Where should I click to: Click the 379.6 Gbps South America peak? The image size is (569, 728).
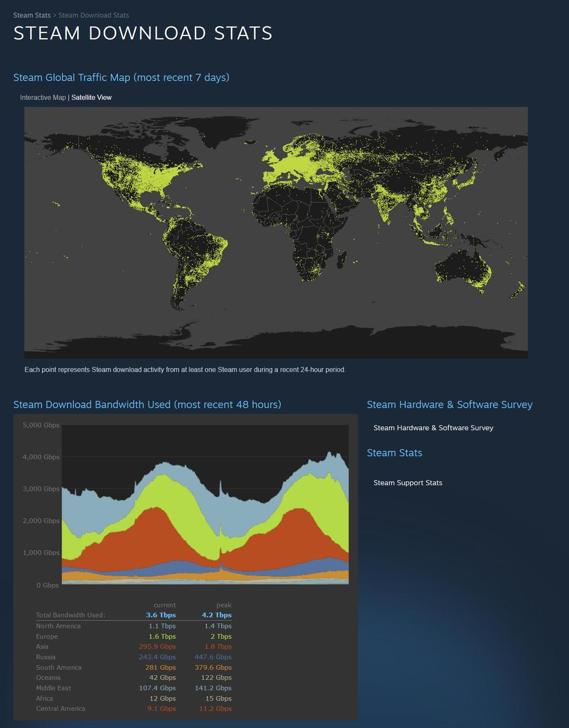click(213, 667)
